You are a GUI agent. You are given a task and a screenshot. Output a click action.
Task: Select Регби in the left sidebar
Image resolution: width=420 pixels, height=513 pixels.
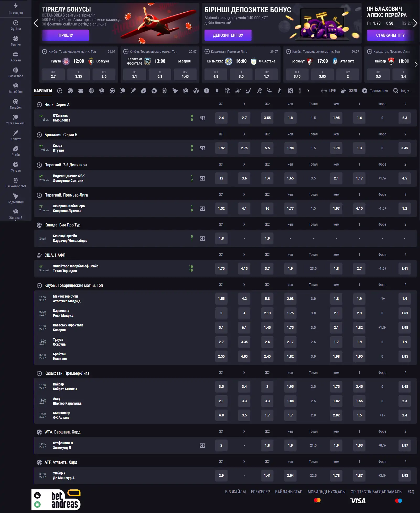click(16, 151)
